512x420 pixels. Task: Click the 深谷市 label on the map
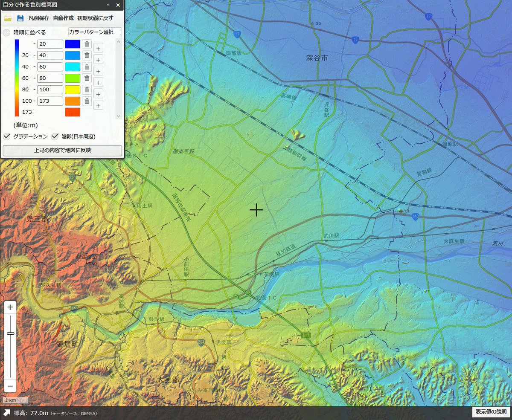[x=317, y=58]
